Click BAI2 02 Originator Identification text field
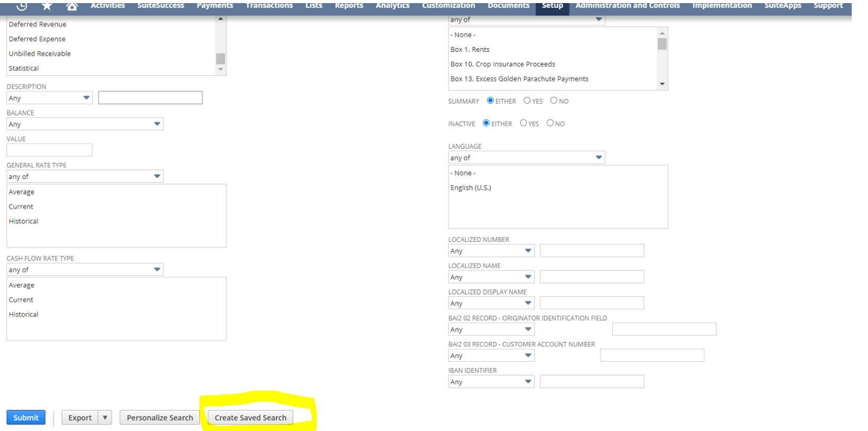This screenshot has height=431, width=868. pyautogui.click(x=664, y=329)
